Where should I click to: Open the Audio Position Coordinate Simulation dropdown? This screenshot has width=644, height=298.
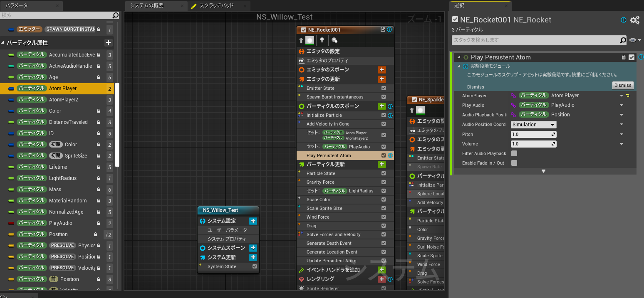point(533,125)
